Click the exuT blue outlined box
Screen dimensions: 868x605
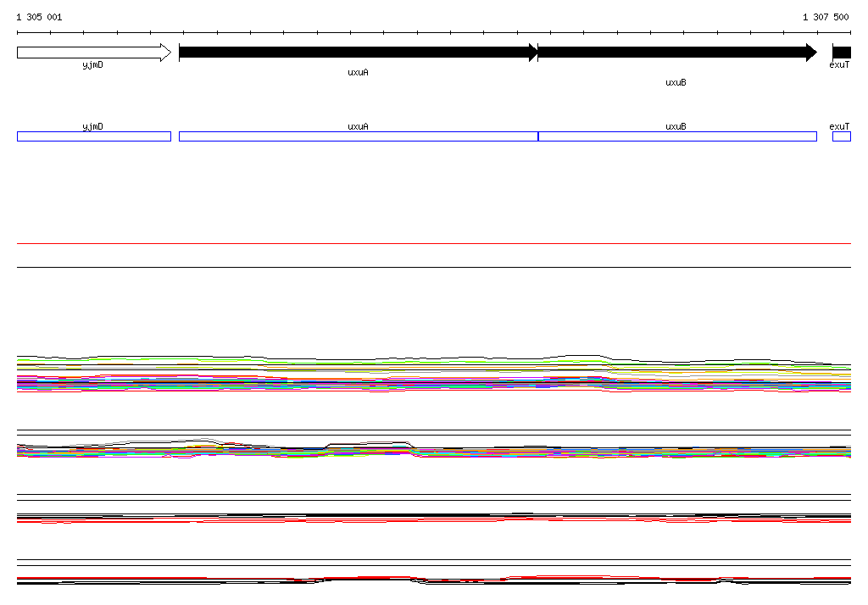tap(842, 136)
